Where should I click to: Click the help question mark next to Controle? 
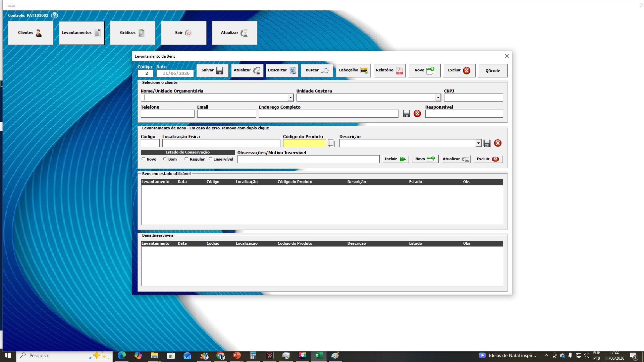pos(54,15)
